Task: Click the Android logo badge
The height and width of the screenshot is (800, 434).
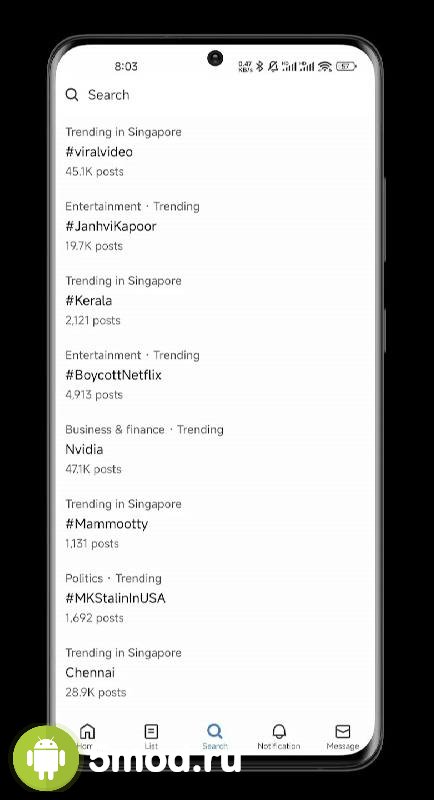Action: click(46, 758)
